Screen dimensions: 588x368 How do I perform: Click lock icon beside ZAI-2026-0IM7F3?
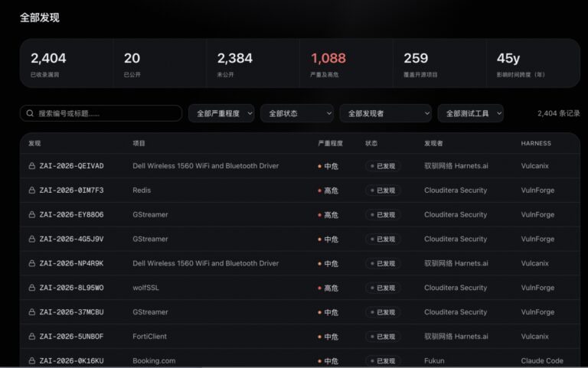32,191
